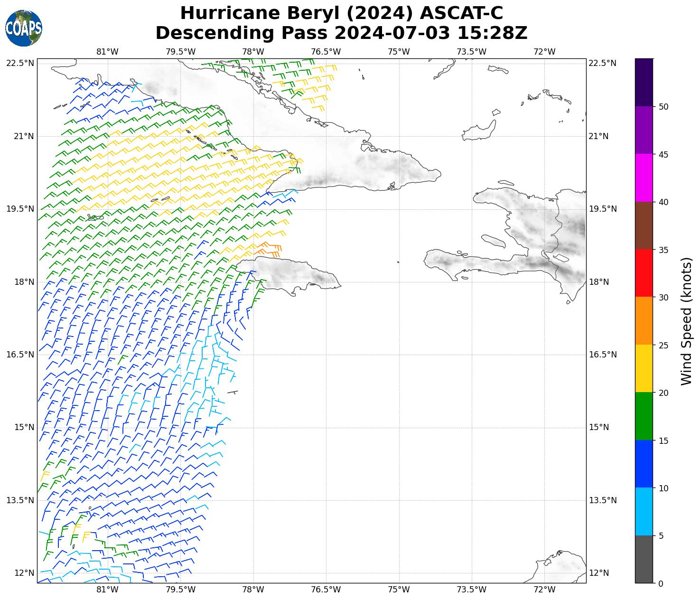Image resolution: width=700 pixels, height=600 pixels.
Task: Click the dark purple above-50 knots segment
Action: [x=644, y=82]
